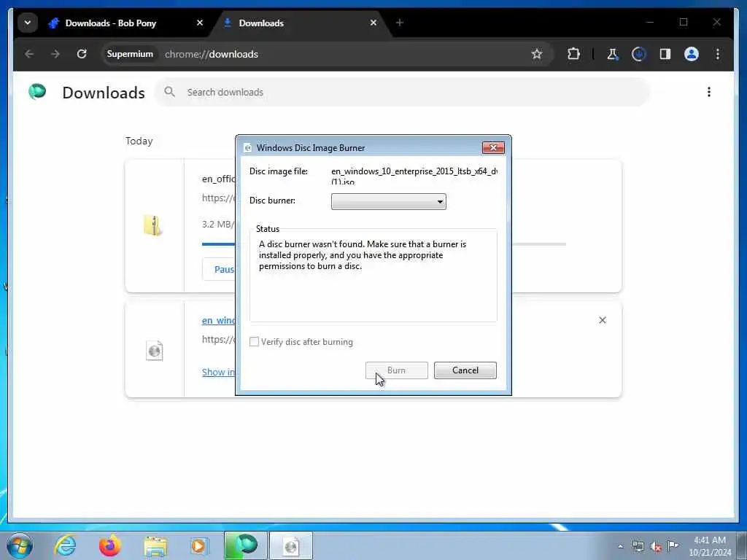Click Show in folder link
Viewport: 747px width, 560px height.
click(x=218, y=372)
